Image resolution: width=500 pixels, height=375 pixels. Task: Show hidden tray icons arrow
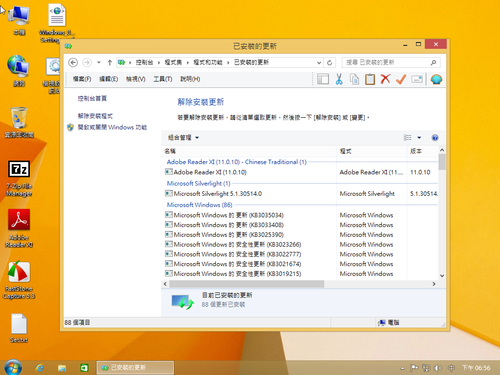point(402,368)
